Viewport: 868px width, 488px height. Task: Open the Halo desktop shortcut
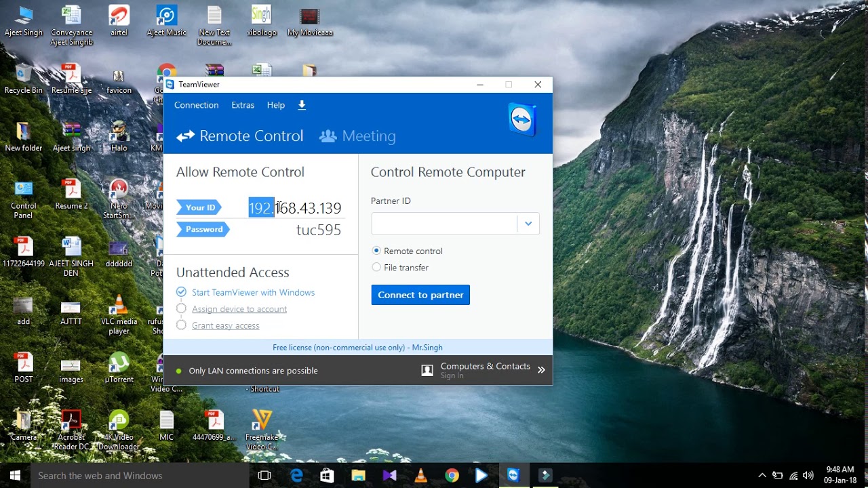[x=119, y=137]
